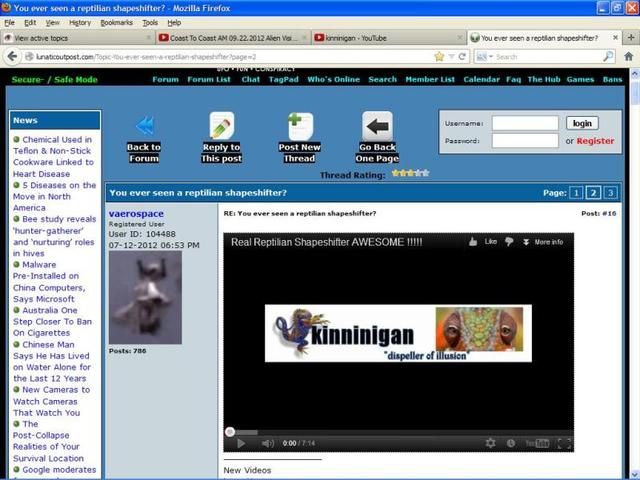
Task: Switch to the Coast To Coast AM tab
Action: pos(233,38)
